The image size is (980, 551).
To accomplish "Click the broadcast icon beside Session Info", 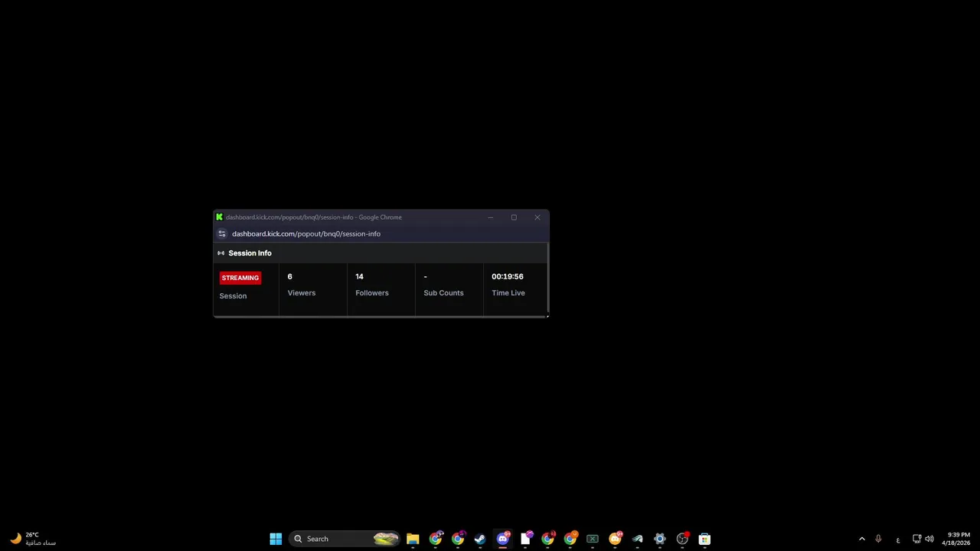I will [x=220, y=253].
